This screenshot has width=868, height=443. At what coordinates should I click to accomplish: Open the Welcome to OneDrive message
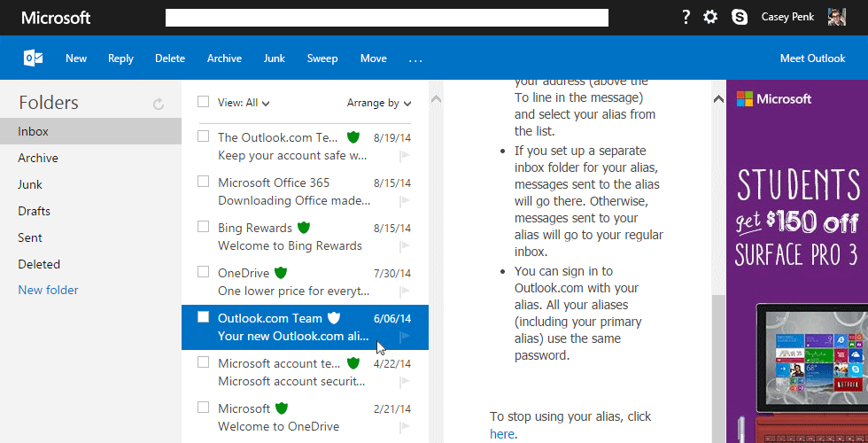pyautogui.click(x=278, y=426)
